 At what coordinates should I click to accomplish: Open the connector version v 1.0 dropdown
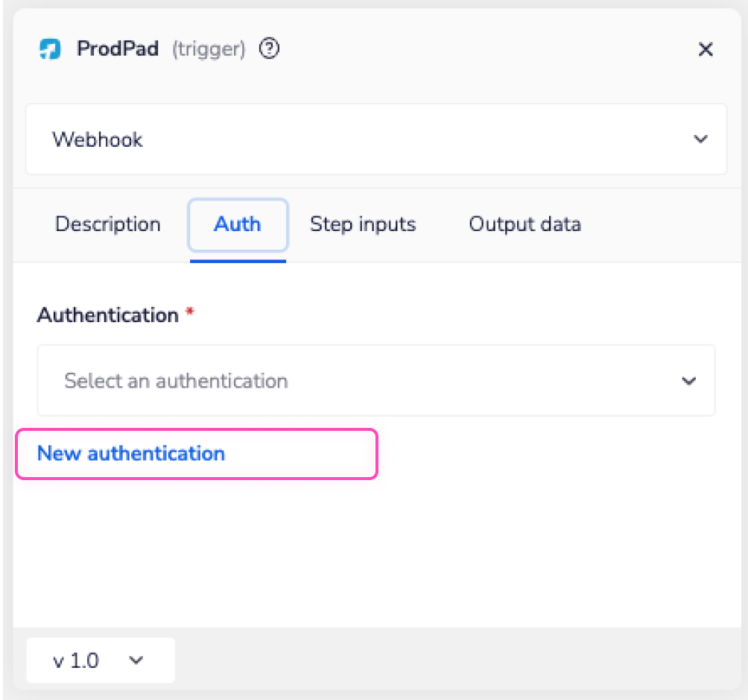[x=100, y=660]
